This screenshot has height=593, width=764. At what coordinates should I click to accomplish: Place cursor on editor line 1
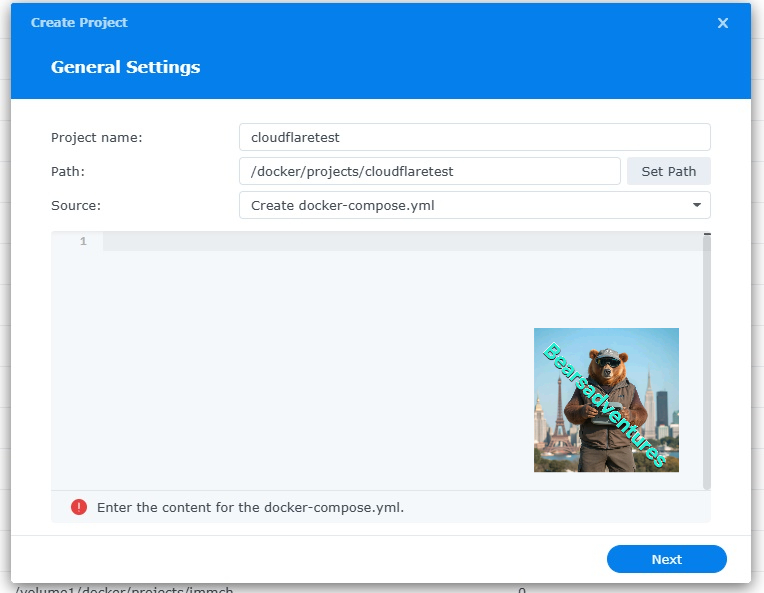pos(400,242)
